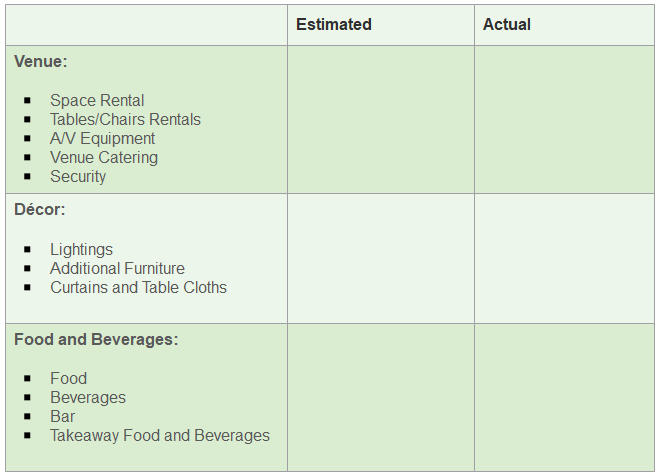Select Curtains and Table Cloths item

point(138,287)
